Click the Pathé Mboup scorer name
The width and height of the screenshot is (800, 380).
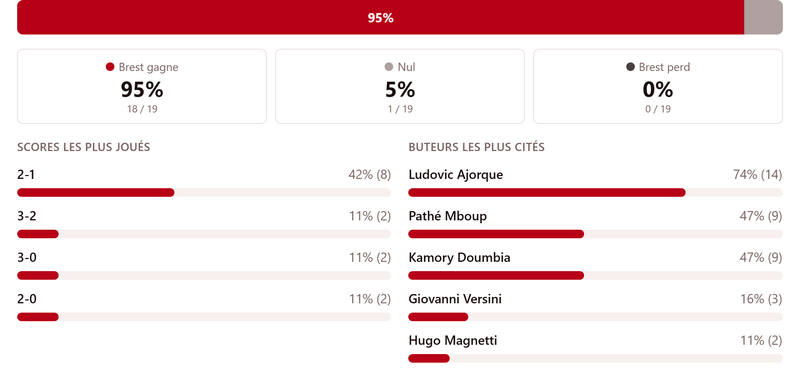pos(447,216)
